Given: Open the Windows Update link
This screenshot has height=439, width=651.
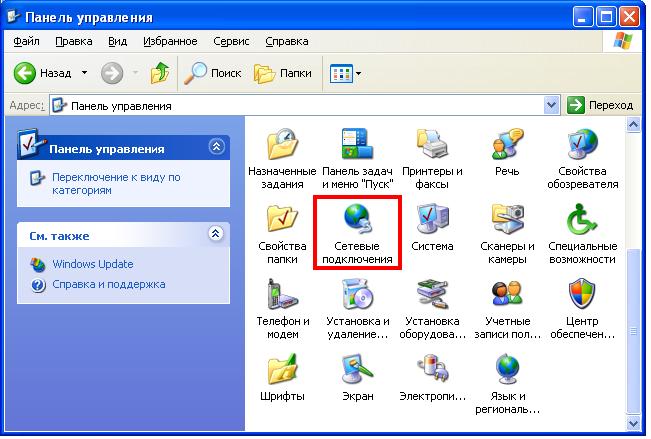Looking at the screenshot, I should 93,264.
